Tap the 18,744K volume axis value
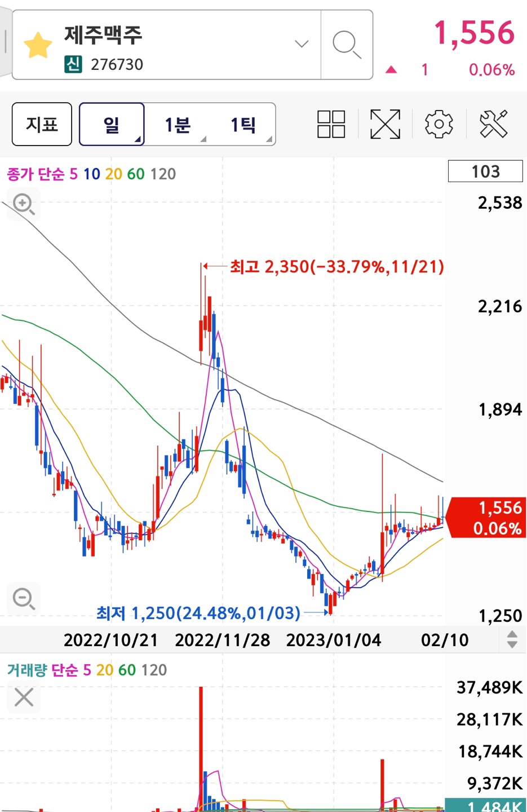Screen dimensions: 527x812 [490, 752]
